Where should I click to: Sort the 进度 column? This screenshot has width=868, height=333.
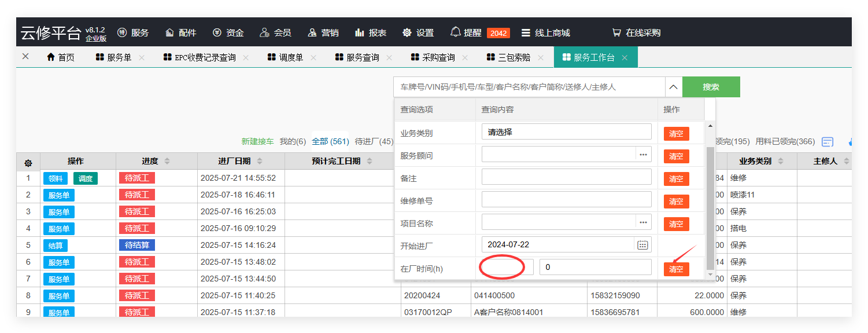pyautogui.click(x=167, y=161)
